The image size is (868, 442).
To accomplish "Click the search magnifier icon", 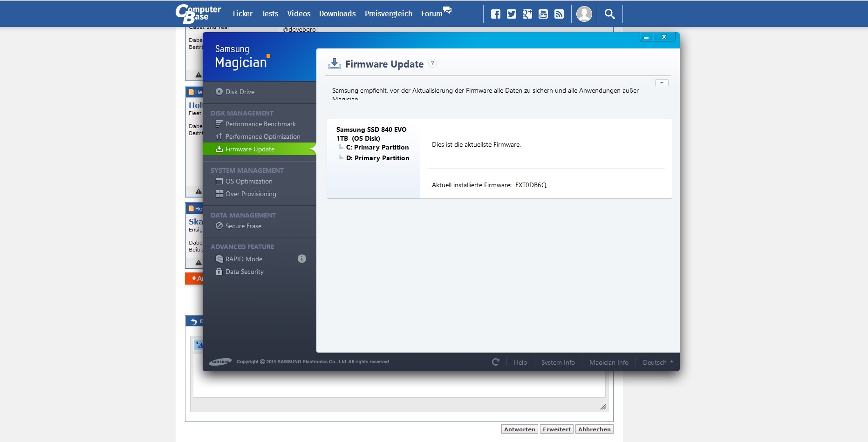I will (609, 14).
